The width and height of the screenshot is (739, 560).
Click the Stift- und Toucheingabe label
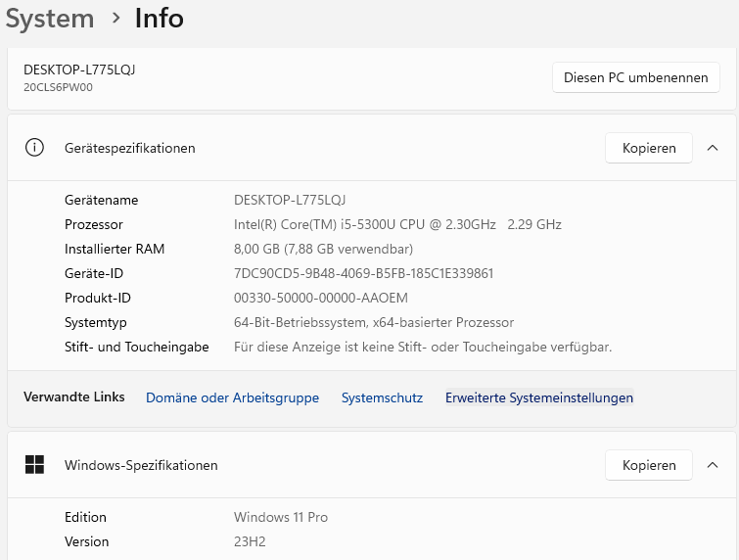click(137, 347)
